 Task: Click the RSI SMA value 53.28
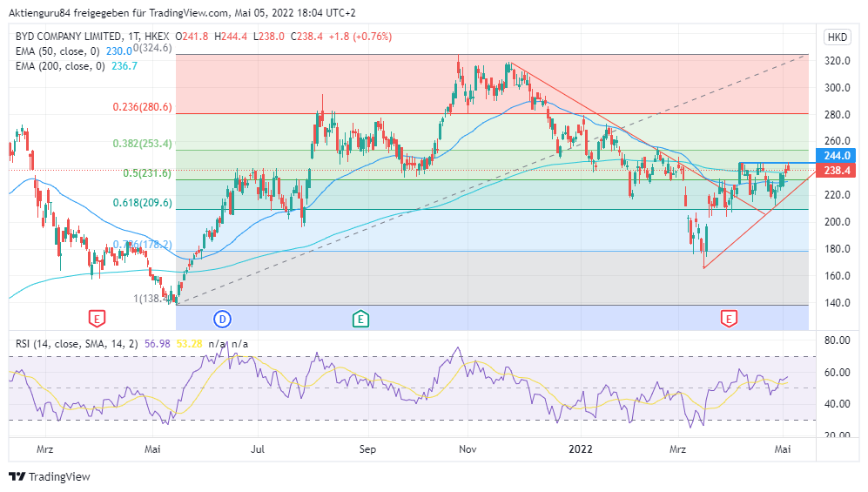tap(189, 344)
